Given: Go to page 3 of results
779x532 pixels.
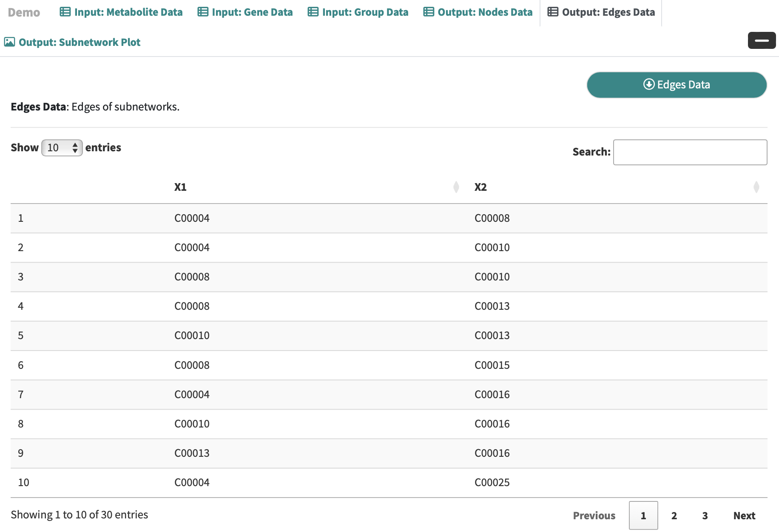Looking at the screenshot, I should (x=705, y=515).
